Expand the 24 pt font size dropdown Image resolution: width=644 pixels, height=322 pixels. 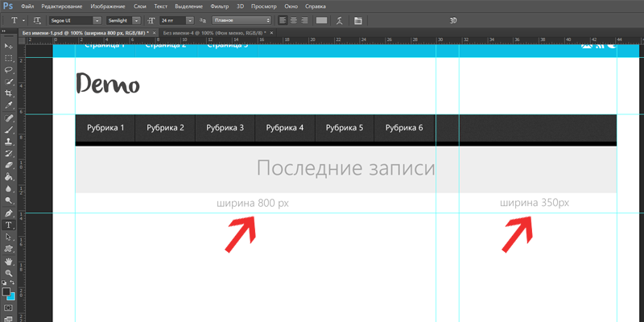click(189, 19)
